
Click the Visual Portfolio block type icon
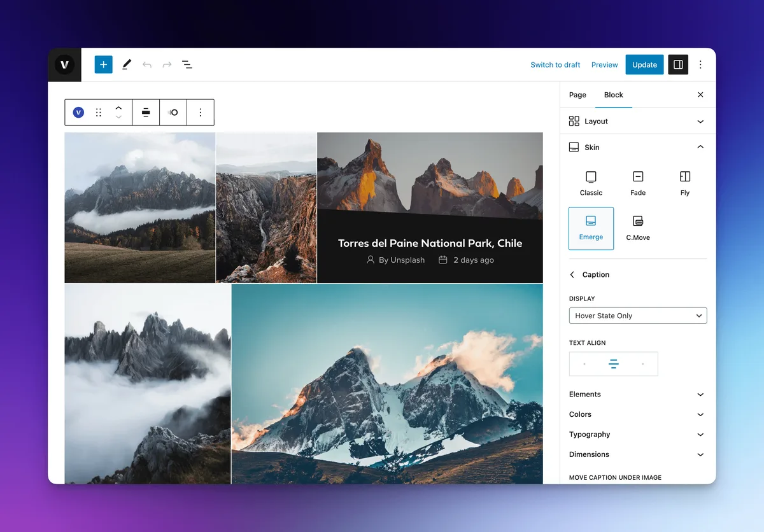[x=78, y=113]
